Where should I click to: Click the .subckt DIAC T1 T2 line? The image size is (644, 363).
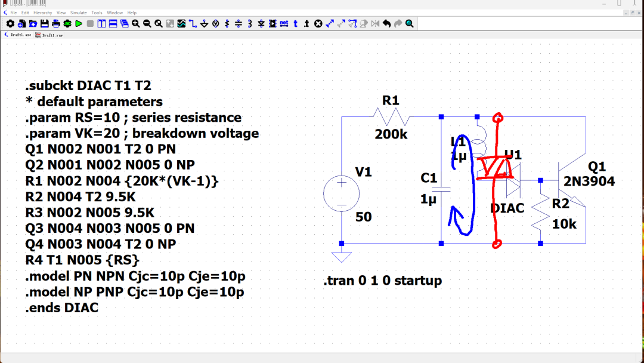(x=88, y=85)
